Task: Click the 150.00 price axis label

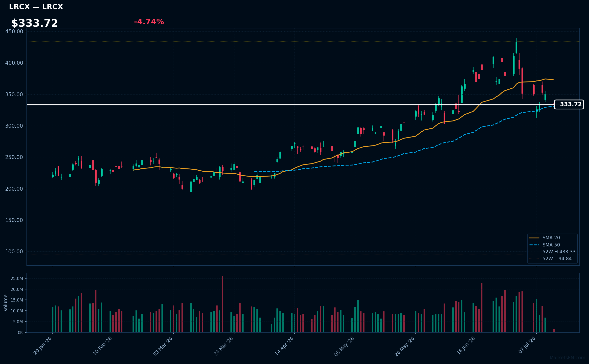Action: click(14, 220)
